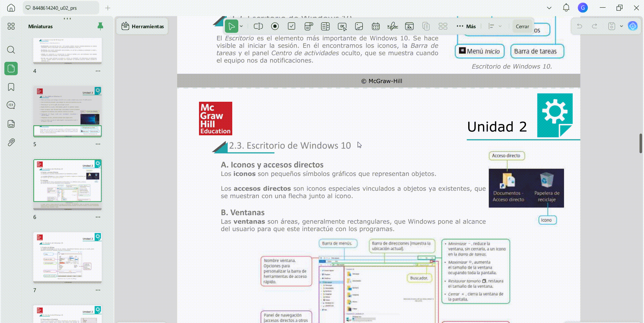This screenshot has height=323, width=644.
Task: Select page 4 thumbnail
Action: pyautogui.click(x=67, y=51)
